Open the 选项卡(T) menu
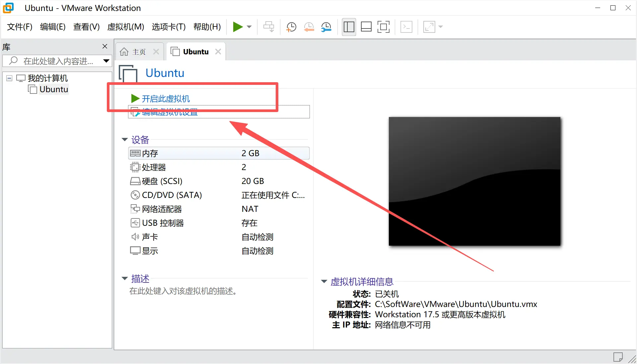 pyautogui.click(x=169, y=27)
